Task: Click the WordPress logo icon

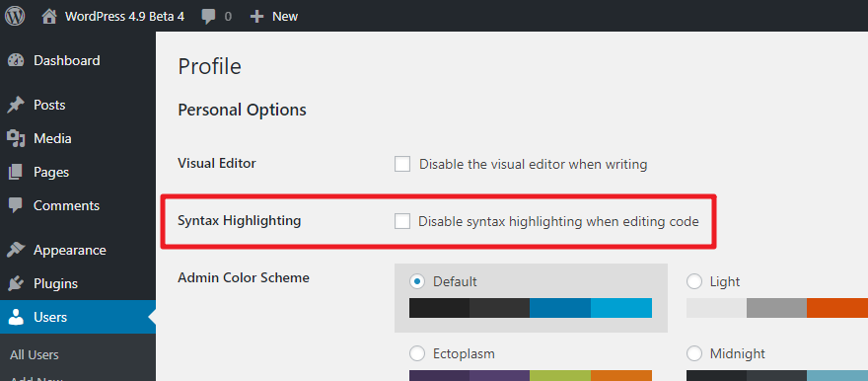Action: [x=16, y=16]
